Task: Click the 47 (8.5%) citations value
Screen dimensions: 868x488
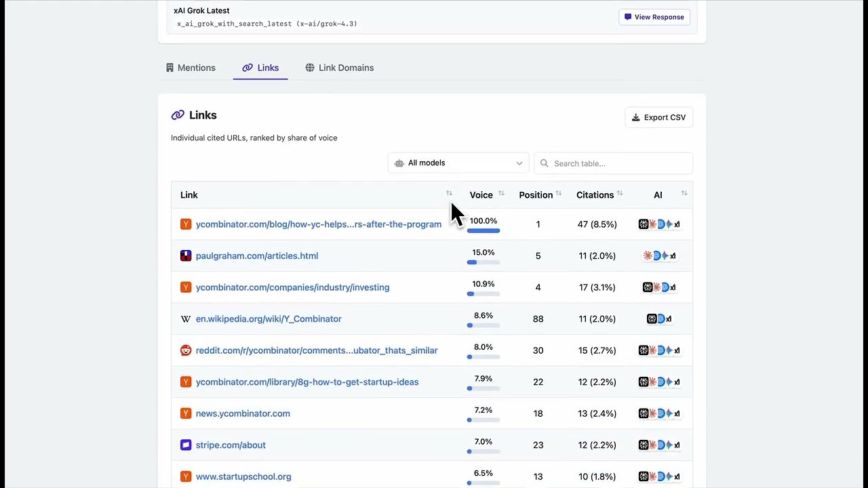Action: pyautogui.click(x=597, y=224)
